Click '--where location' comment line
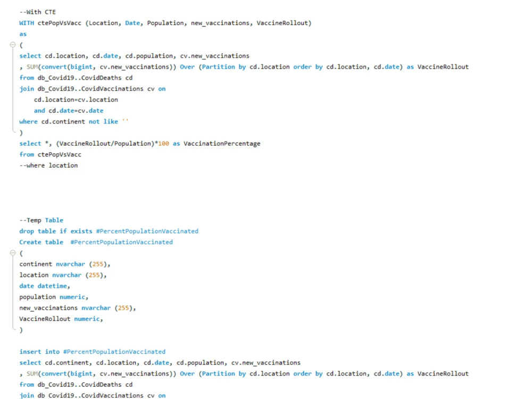 click(48, 165)
